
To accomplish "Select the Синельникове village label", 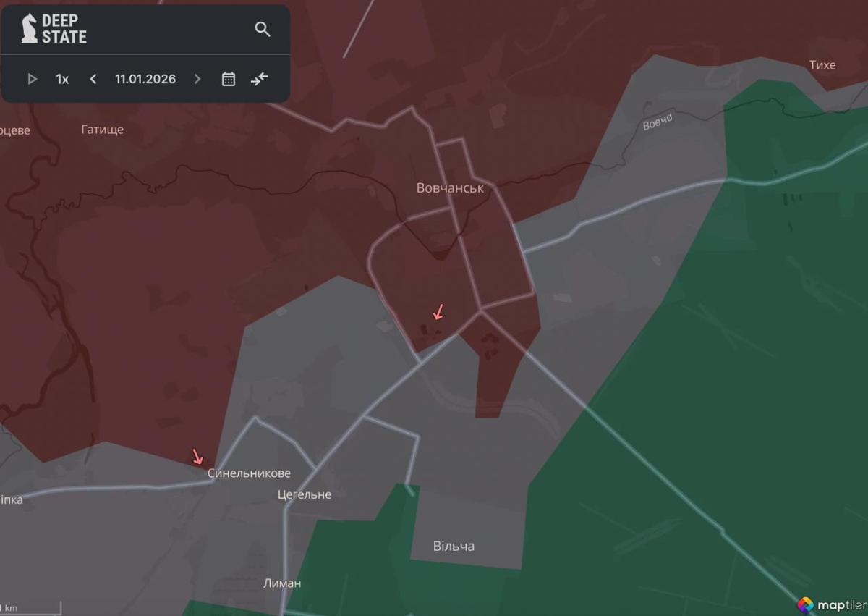I will click(249, 473).
